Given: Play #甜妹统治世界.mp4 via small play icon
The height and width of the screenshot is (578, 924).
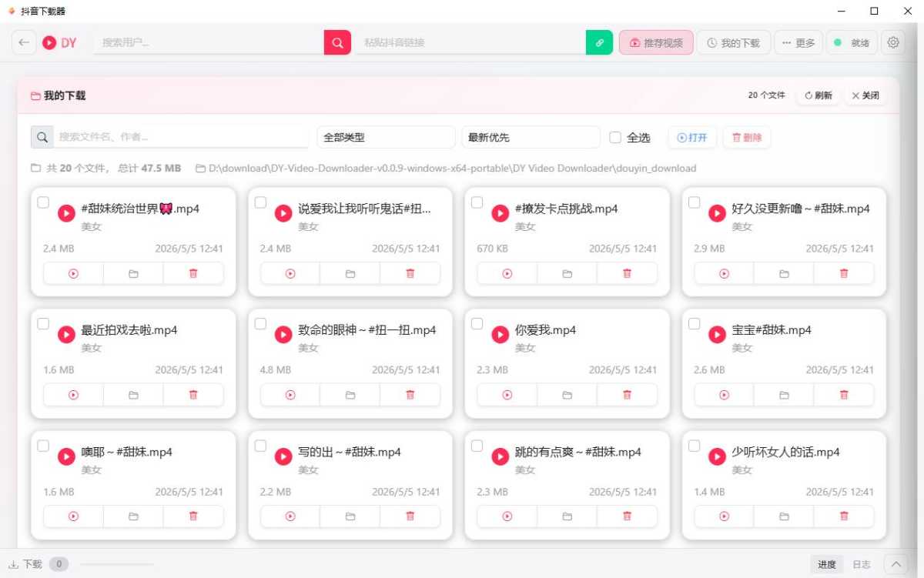Looking at the screenshot, I should (73, 273).
